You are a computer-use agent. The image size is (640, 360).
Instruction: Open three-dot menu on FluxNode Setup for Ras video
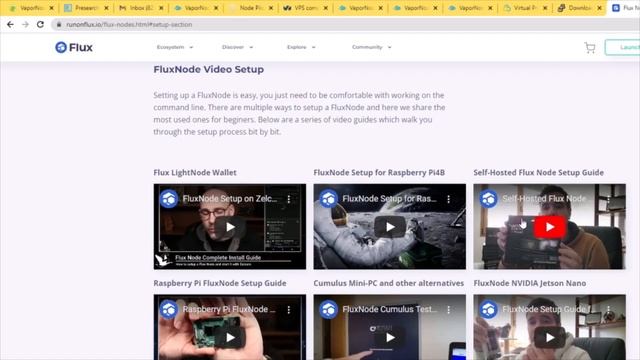click(x=449, y=199)
